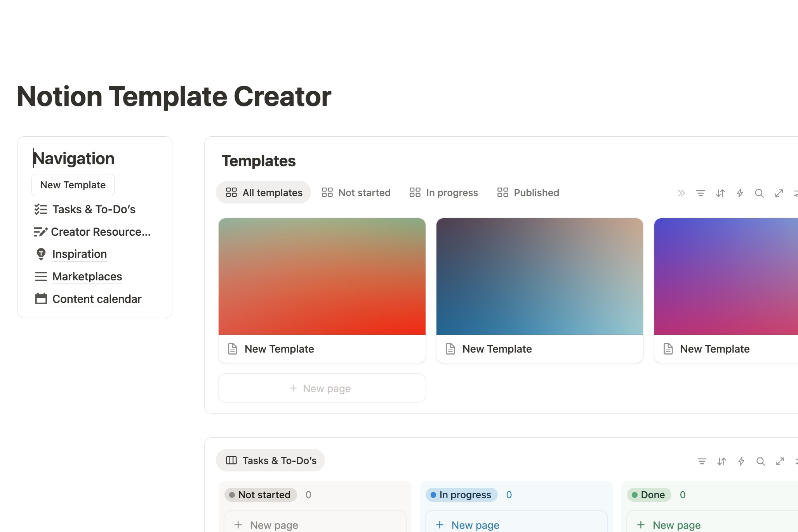Open the Inspiration page link
Image resolution: width=798 pixels, height=532 pixels.
pos(79,254)
